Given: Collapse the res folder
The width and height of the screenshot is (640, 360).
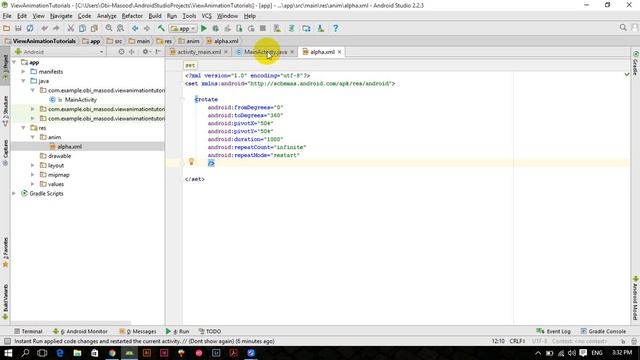Looking at the screenshot, I should pyautogui.click(x=24, y=128).
